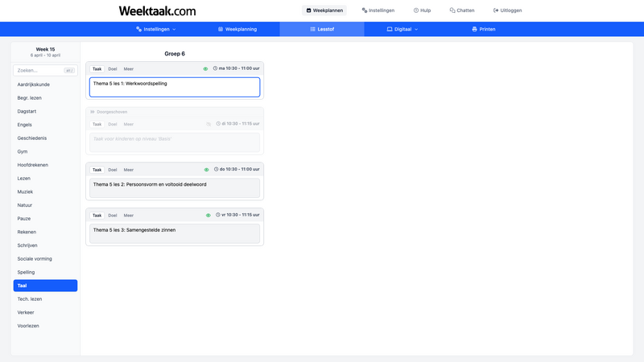Viewport: 644px width, 362px height.
Task: Toggle the green eye on Monday's task
Action: pyautogui.click(x=206, y=69)
